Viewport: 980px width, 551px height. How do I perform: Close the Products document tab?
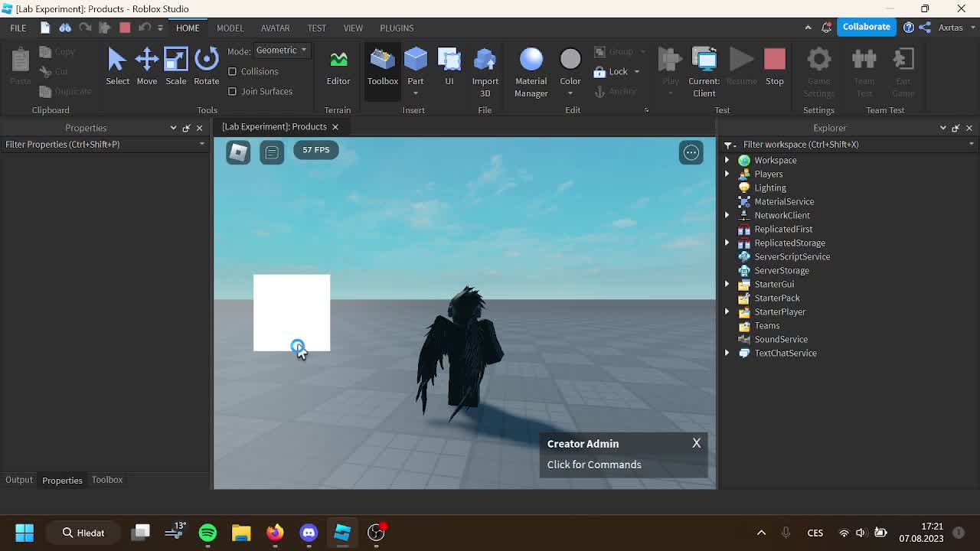tap(335, 127)
